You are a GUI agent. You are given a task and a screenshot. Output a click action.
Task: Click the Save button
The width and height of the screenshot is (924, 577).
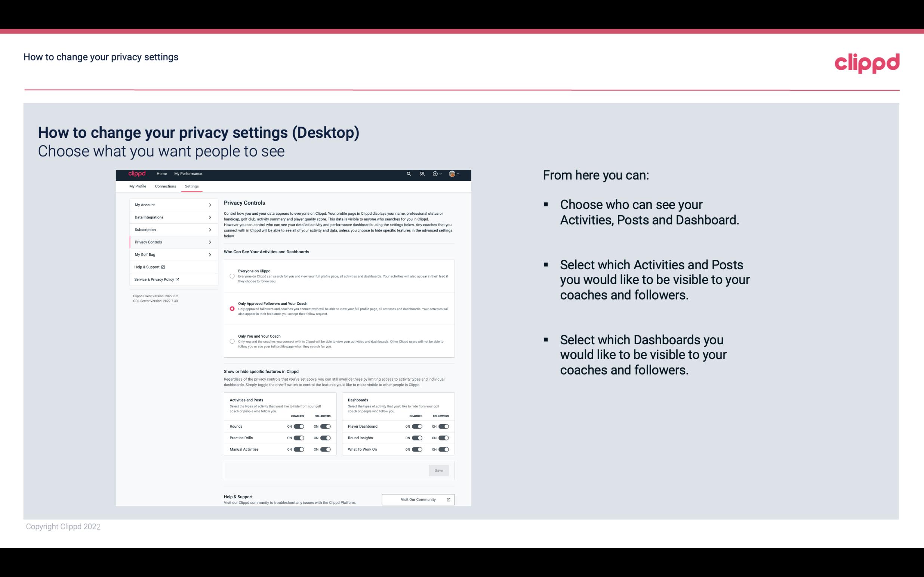click(439, 470)
